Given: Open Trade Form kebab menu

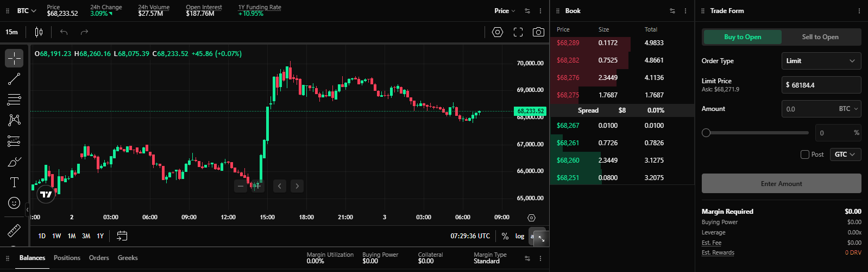Looking at the screenshot, I should pyautogui.click(x=859, y=11).
